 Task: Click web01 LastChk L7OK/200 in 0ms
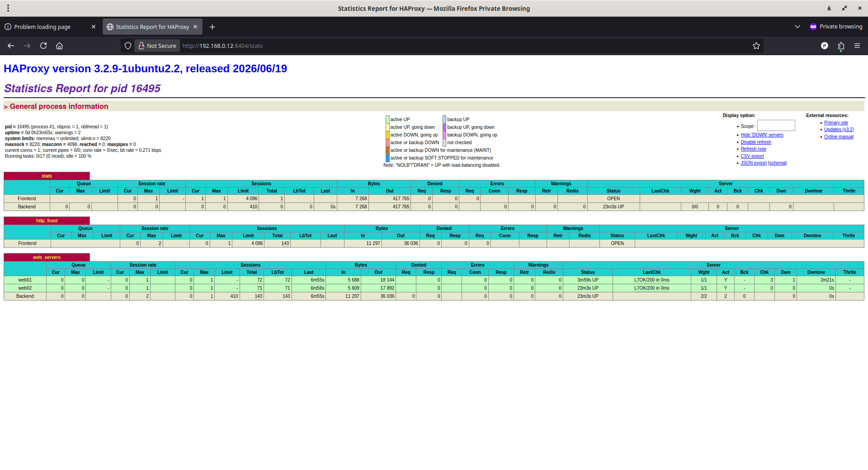pos(651,280)
